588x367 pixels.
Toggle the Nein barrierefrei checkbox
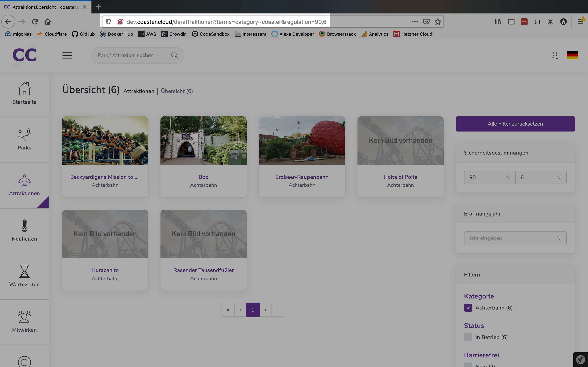pos(468,365)
